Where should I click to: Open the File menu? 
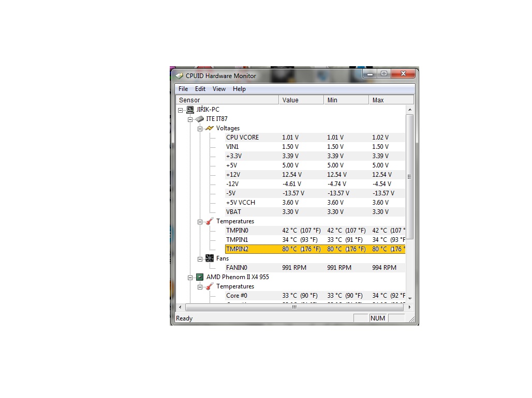(183, 89)
